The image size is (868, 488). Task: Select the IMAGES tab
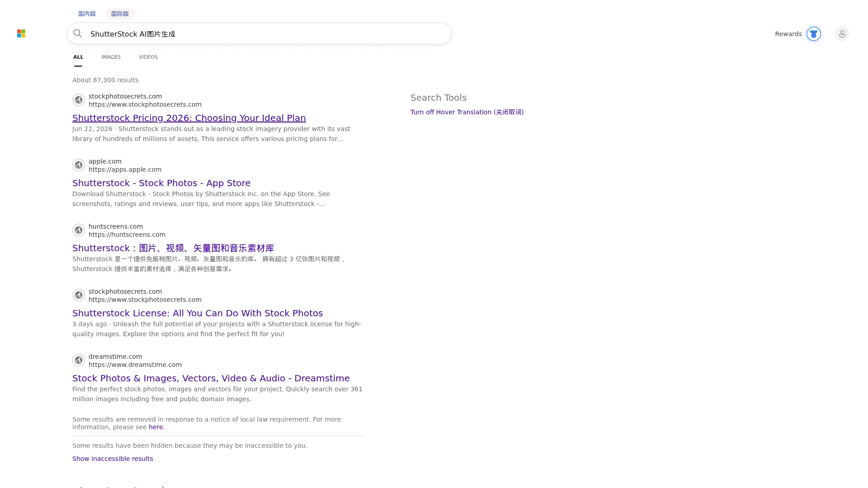pos(111,57)
